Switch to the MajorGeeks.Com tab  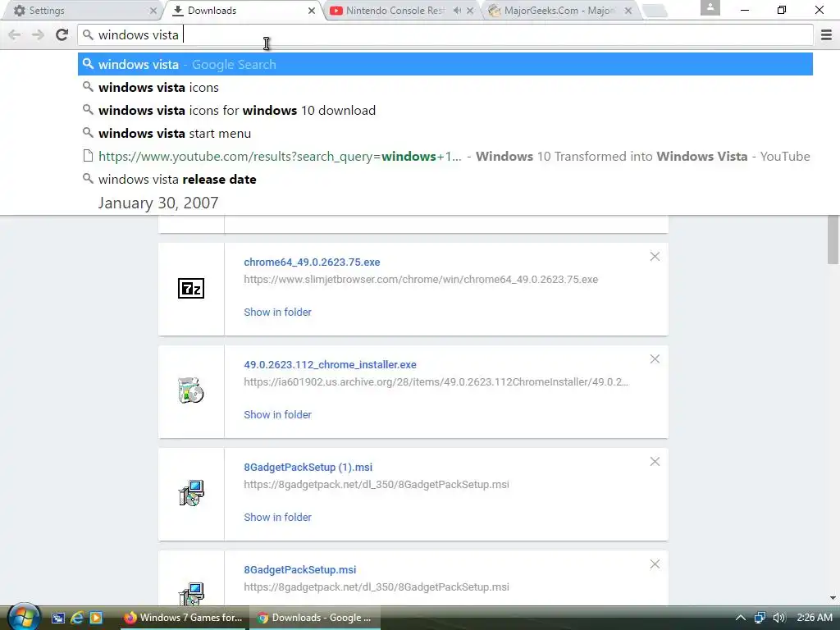click(559, 11)
